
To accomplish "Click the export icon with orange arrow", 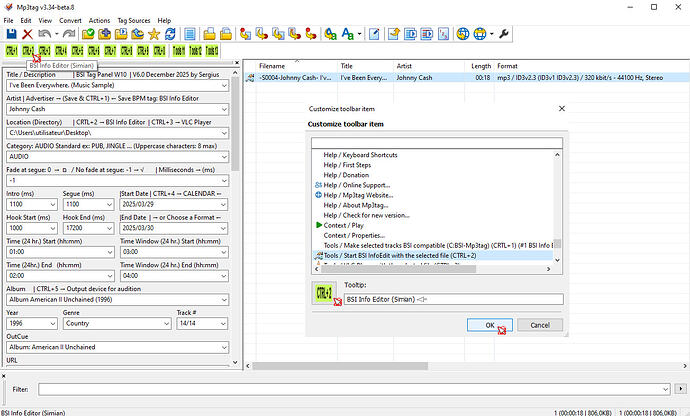I will (x=393, y=34).
